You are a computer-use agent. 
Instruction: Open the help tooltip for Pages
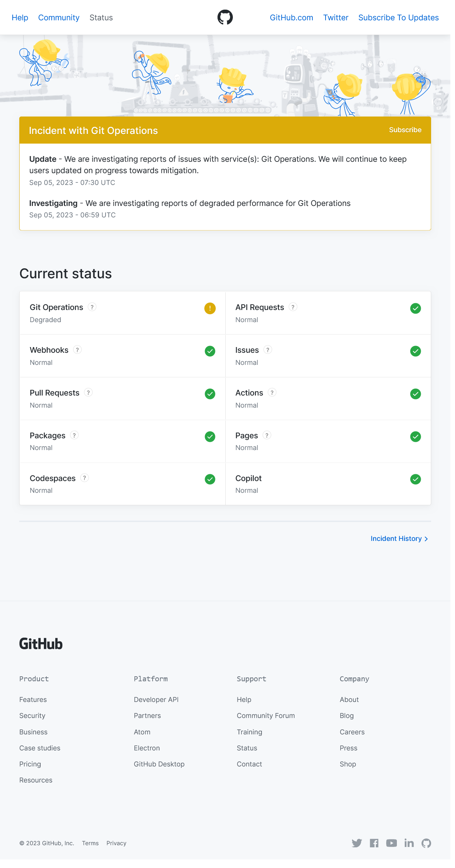coord(266,435)
